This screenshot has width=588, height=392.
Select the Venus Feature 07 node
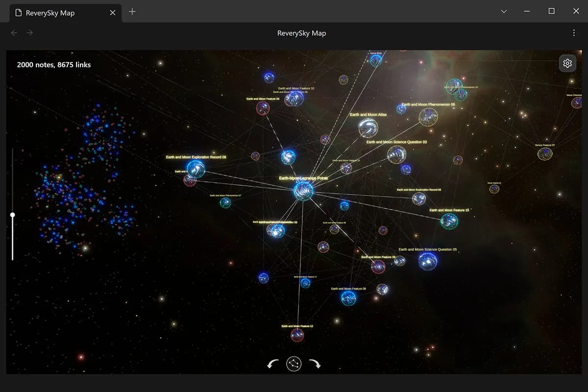click(x=545, y=154)
